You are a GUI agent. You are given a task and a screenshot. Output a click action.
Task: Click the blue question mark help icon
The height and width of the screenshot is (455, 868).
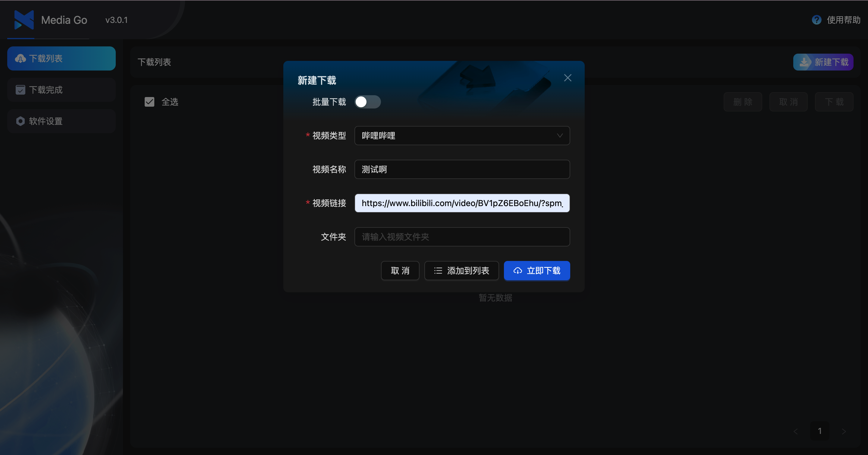click(816, 20)
